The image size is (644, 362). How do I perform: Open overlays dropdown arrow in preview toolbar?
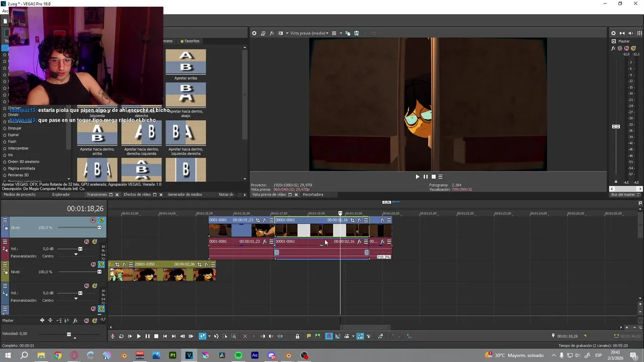[x=341, y=33]
